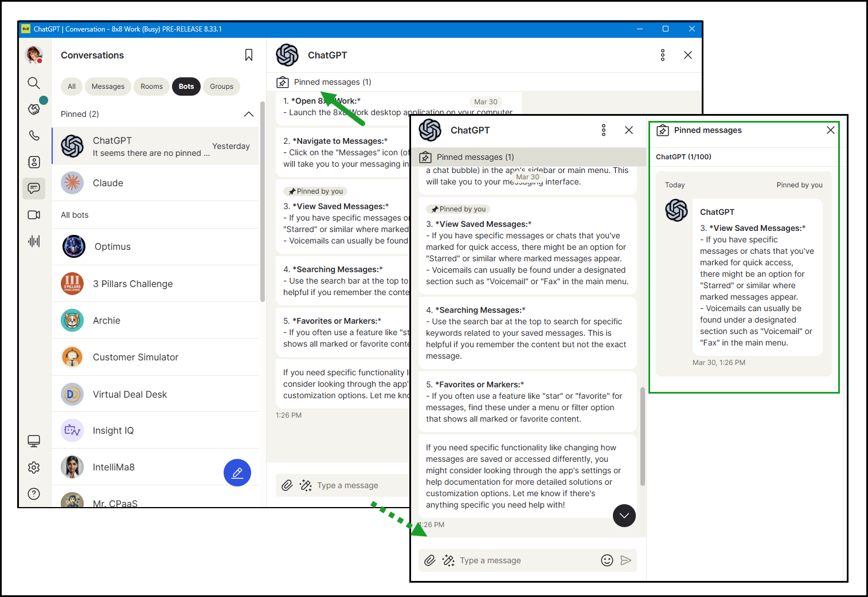Screen dimensions: 868x597
Task: Open more options in the enlarged chat inset
Action: pyautogui.click(x=604, y=130)
